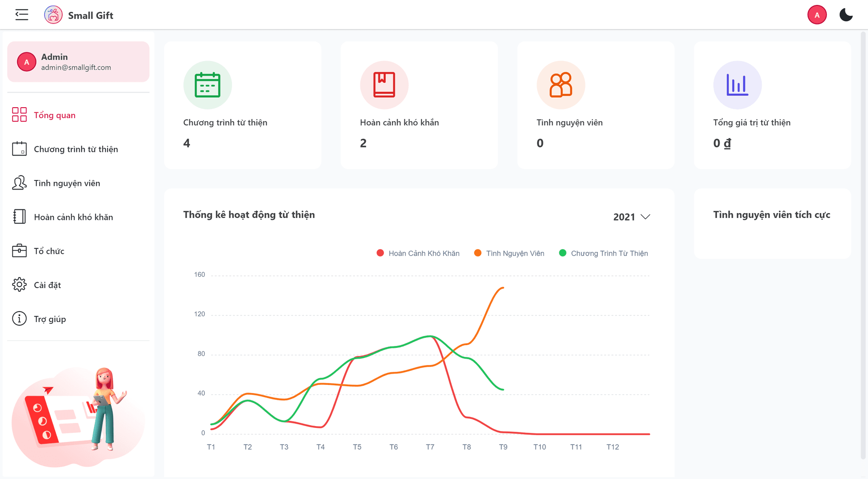868x479 pixels.
Task: Click the Admin profile card
Action: tap(78, 62)
